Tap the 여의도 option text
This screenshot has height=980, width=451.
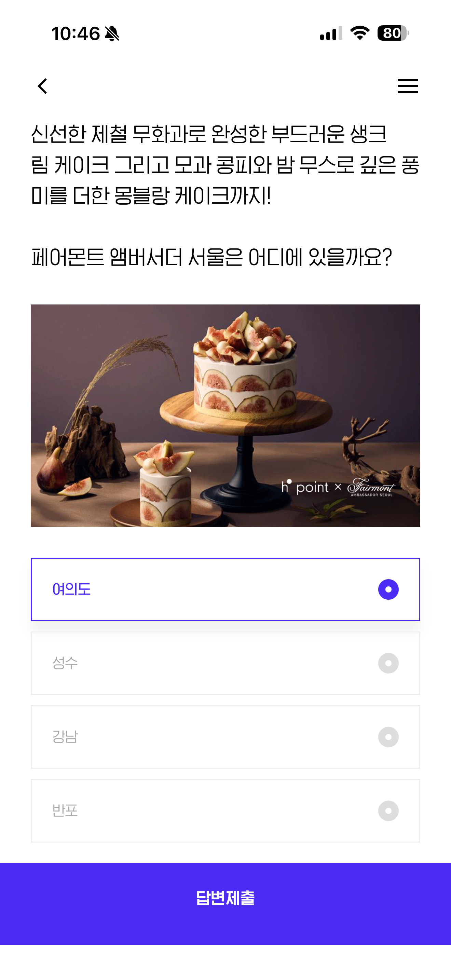pyautogui.click(x=71, y=589)
